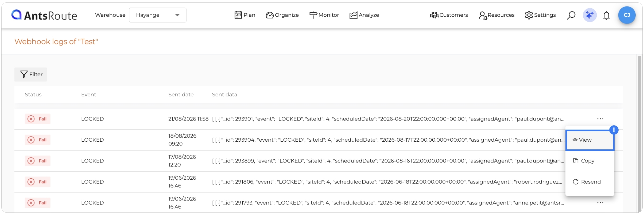Click sent data of log 293904
The height and width of the screenshot is (215, 644).
click(x=388, y=140)
